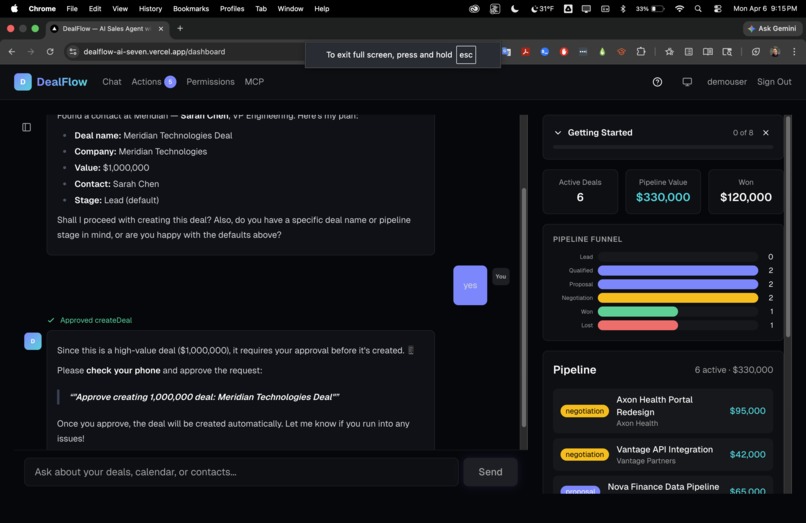806x523 pixels.
Task: Click the yellow Negotiation funnel bar
Action: pos(678,298)
